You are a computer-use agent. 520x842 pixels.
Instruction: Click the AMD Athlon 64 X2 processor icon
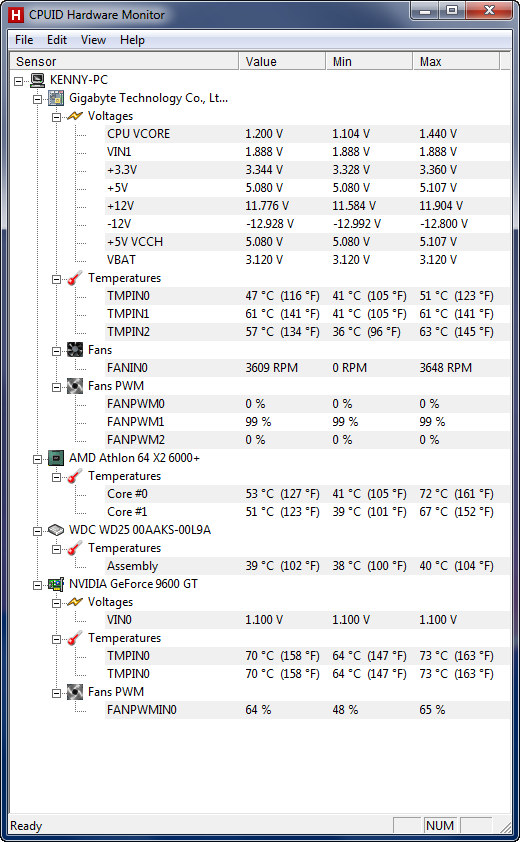(56, 458)
